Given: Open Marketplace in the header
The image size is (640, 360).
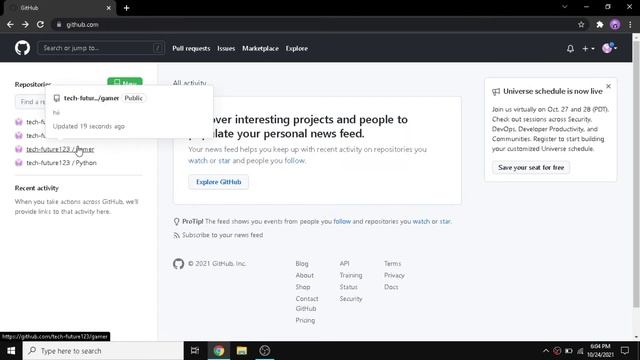Looking at the screenshot, I should pos(260,48).
